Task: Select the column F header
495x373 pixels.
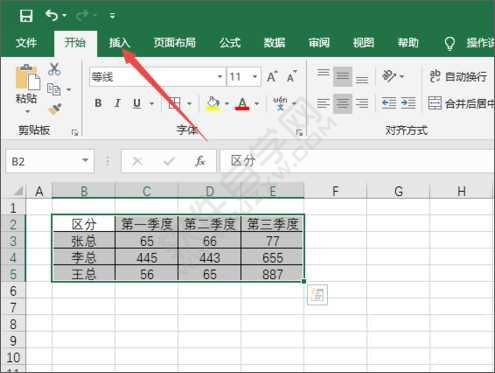Action: 335,191
